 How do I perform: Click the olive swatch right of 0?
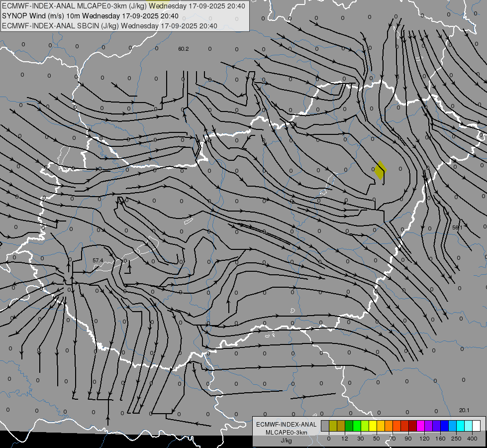333,426
